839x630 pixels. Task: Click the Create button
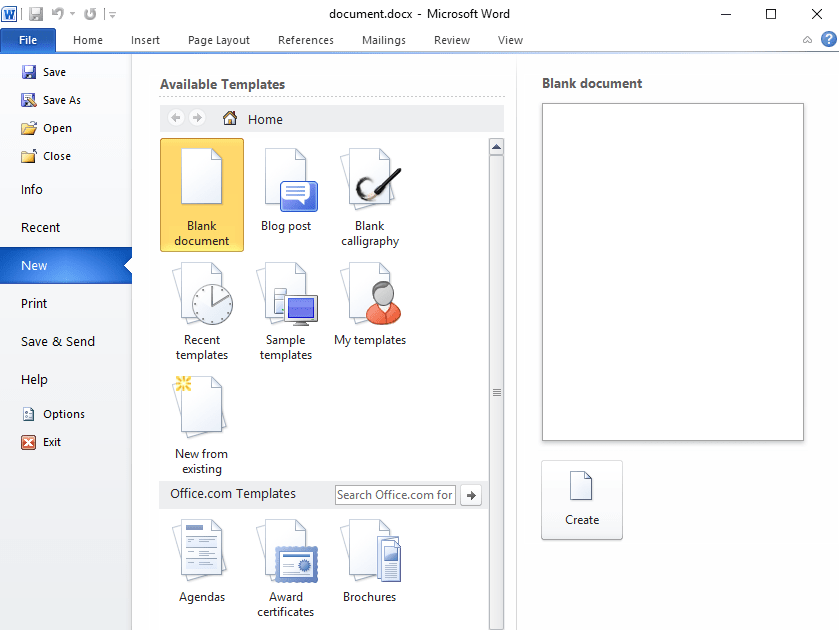pos(581,500)
